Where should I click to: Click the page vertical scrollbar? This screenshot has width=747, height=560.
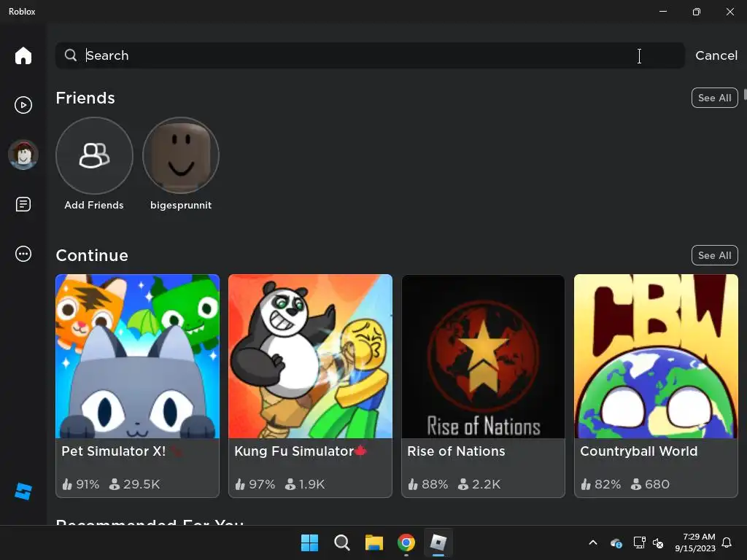coord(745,94)
